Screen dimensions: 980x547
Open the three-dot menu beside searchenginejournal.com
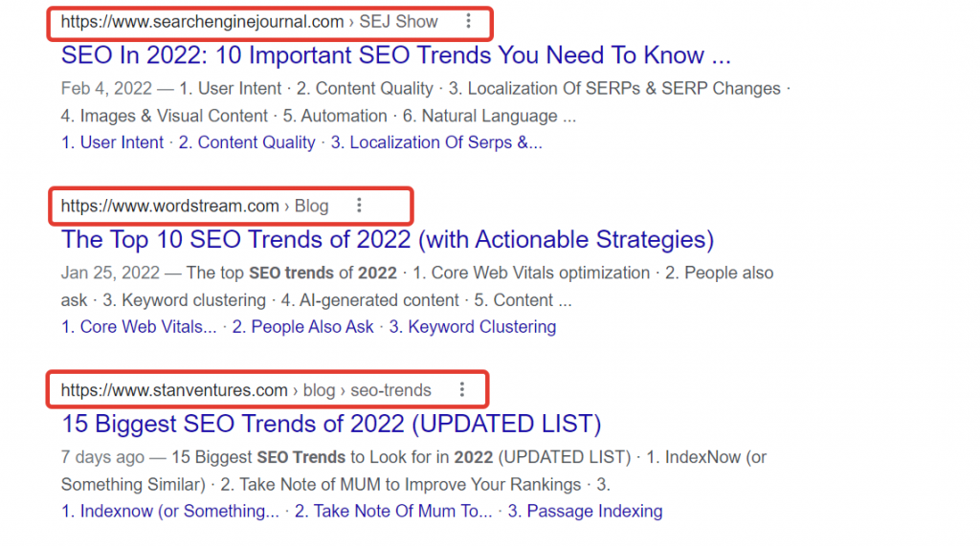467,21
